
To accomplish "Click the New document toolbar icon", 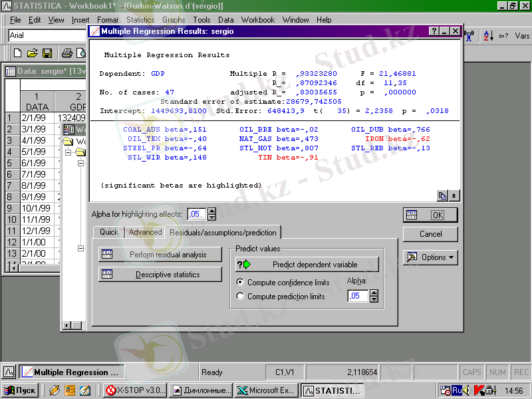I will [18, 53].
